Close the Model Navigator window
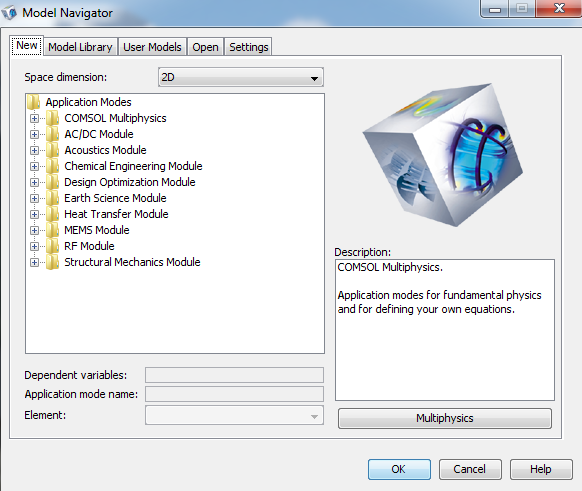The image size is (582, 491). pyautogui.click(x=559, y=9)
